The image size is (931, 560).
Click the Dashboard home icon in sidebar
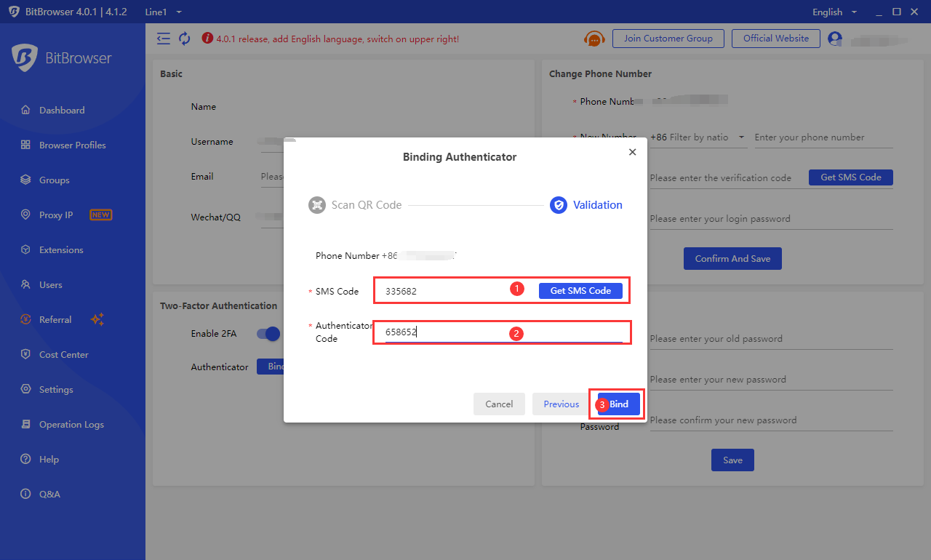(x=25, y=111)
